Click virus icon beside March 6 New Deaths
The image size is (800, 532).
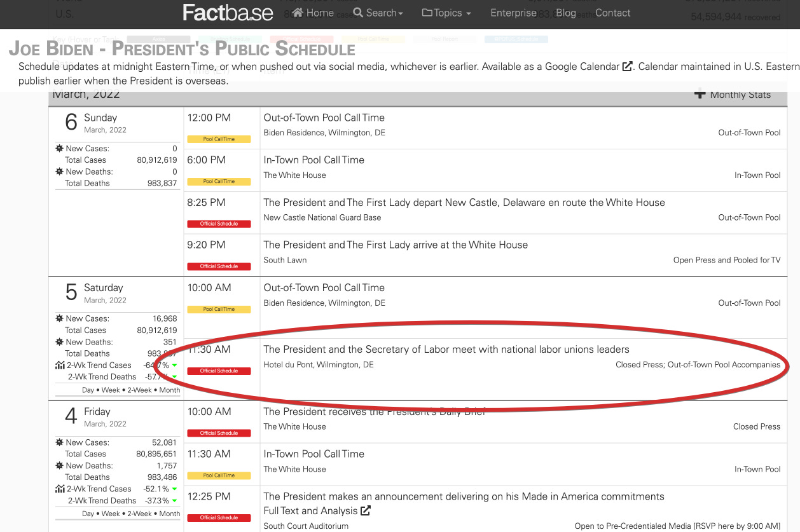[x=60, y=172]
